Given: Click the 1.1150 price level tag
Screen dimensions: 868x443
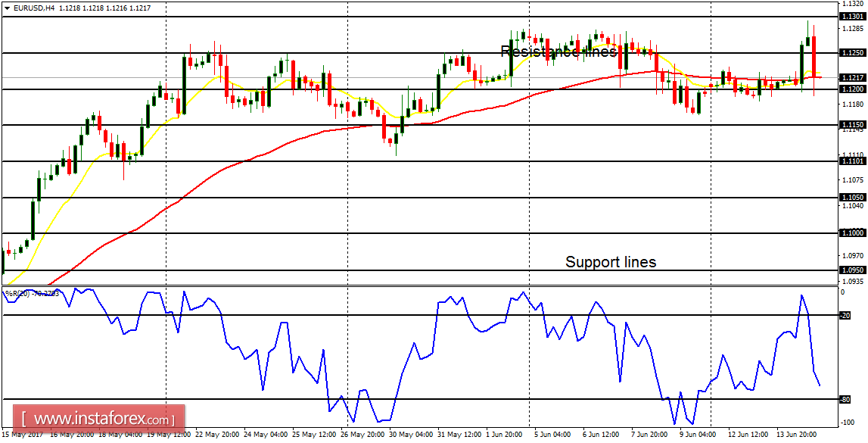Looking at the screenshot, I should coord(853,125).
